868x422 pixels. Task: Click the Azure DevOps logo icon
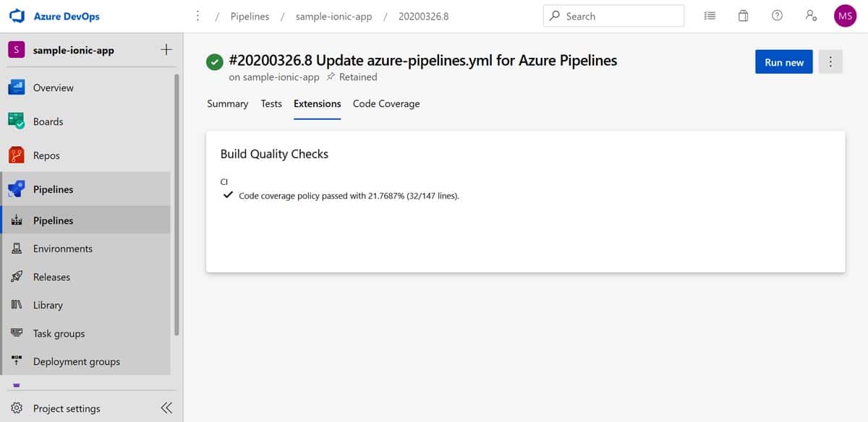17,16
